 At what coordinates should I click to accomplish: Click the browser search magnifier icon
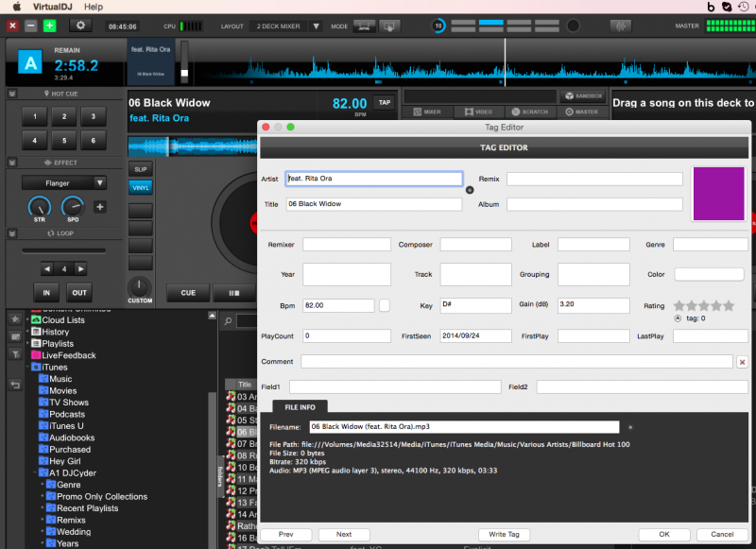[230, 322]
